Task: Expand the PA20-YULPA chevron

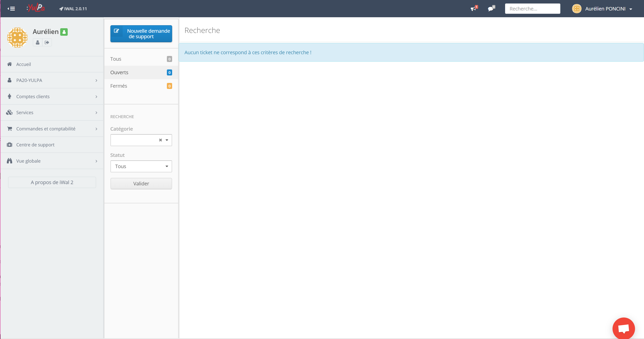Action: (96, 80)
